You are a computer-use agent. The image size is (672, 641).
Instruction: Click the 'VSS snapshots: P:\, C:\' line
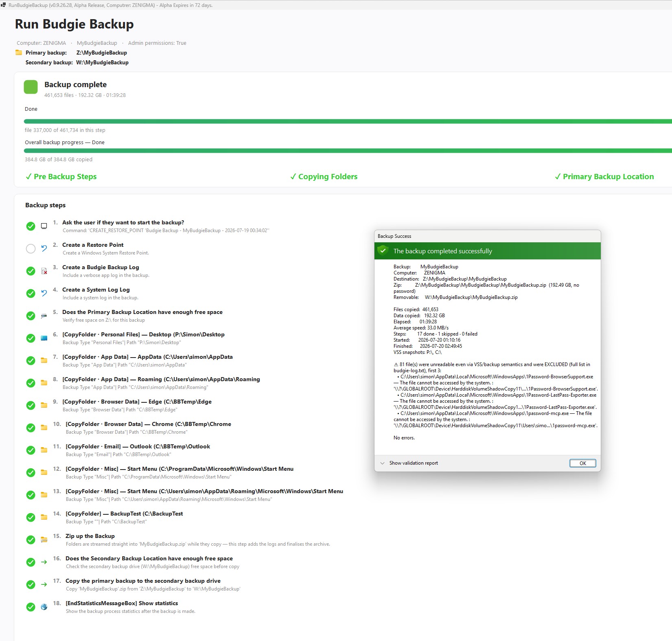(x=418, y=352)
